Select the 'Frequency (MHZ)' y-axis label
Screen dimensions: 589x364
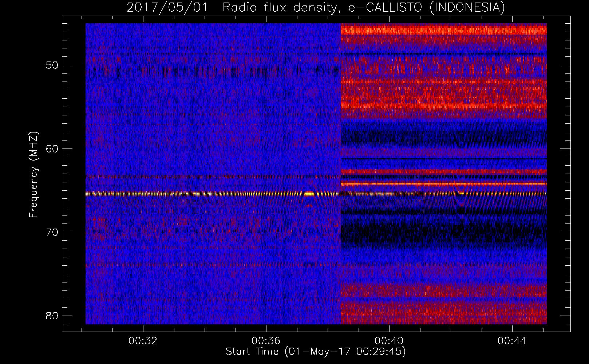pyautogui.click(x=33, y=175)
